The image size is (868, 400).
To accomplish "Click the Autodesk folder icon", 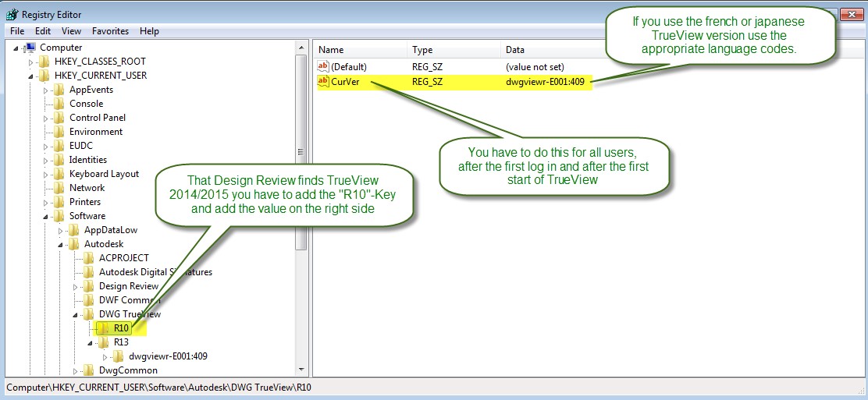I will pyautogui.click(x=75, y=243).
